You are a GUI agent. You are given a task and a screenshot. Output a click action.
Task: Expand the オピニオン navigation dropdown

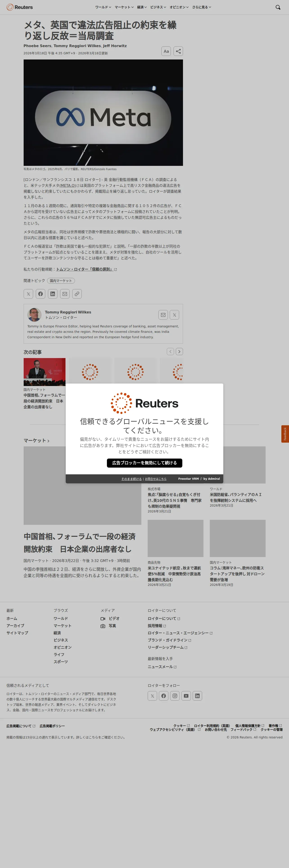pos(179,7)
